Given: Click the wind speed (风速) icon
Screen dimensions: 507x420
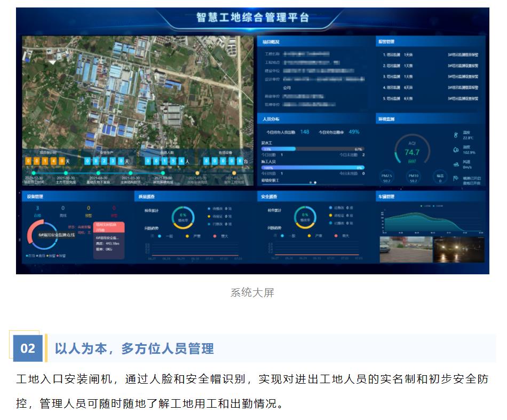Looking at the screenshot, I should [456, 164].
